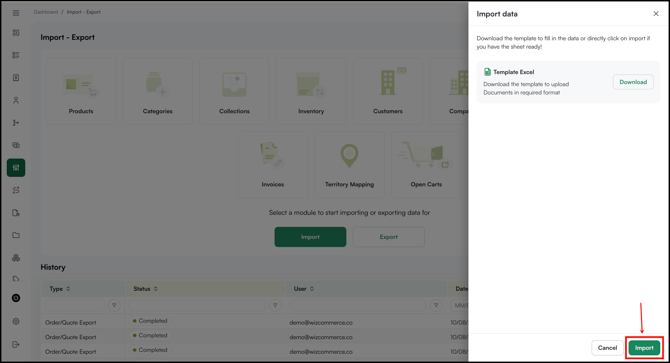This screenshot has height=363, width=670.
Task: Open the filter dropdown for Status column
Action: click(275, 305)
